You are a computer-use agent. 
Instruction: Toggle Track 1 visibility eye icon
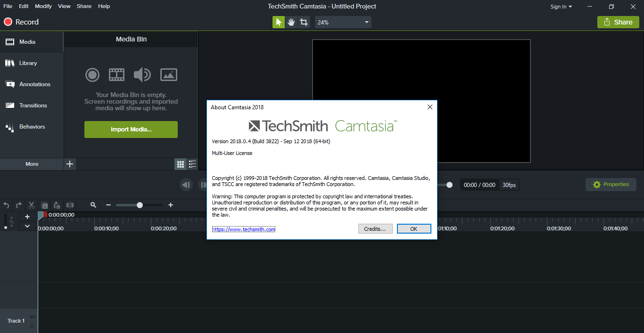32,317
